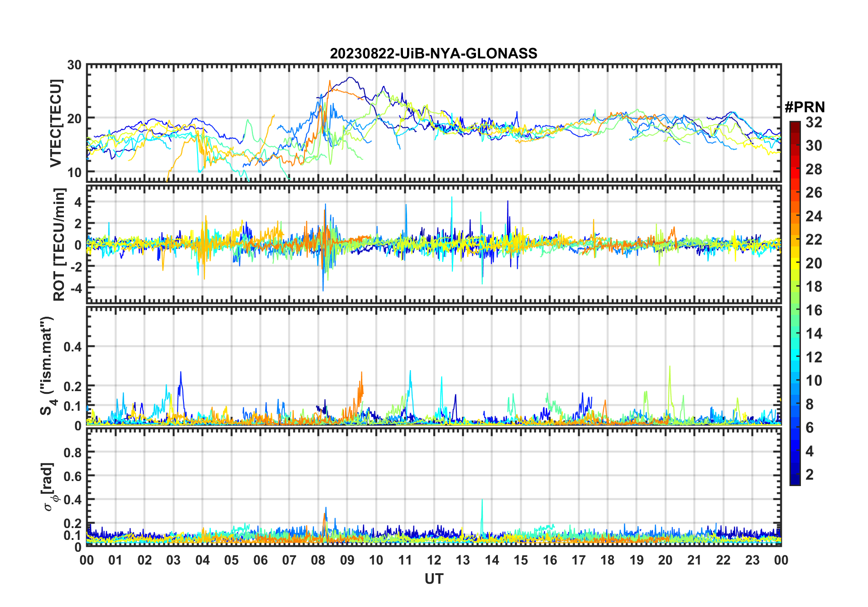868x607 pixels.
Task: Click the "10" tick on the VTEC axis
Action: coord(74,173)
